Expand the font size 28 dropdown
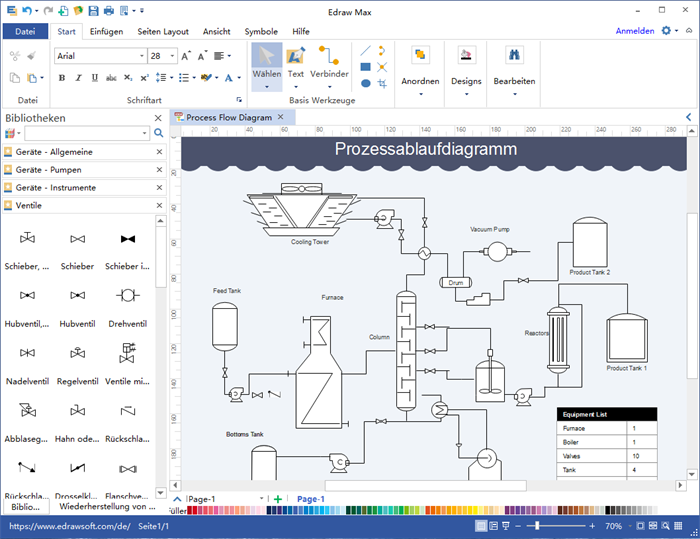This screenshot has height=539, width=700. [x=173, y=56]
